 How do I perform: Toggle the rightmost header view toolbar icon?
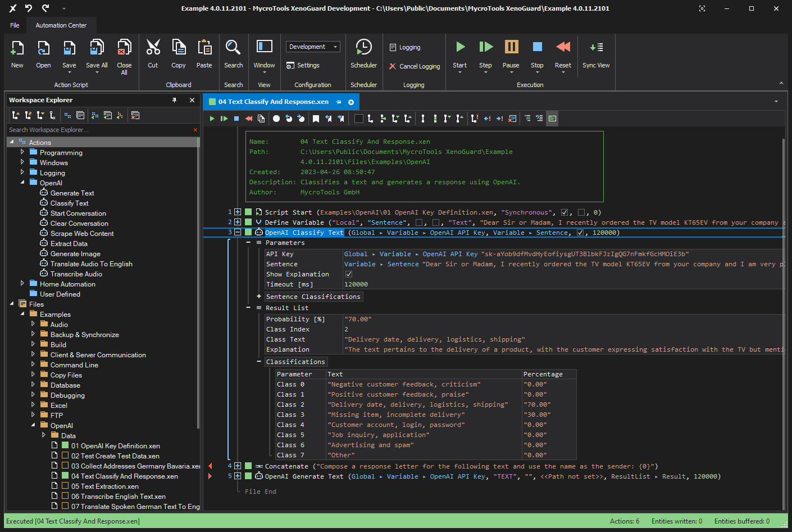552,119
